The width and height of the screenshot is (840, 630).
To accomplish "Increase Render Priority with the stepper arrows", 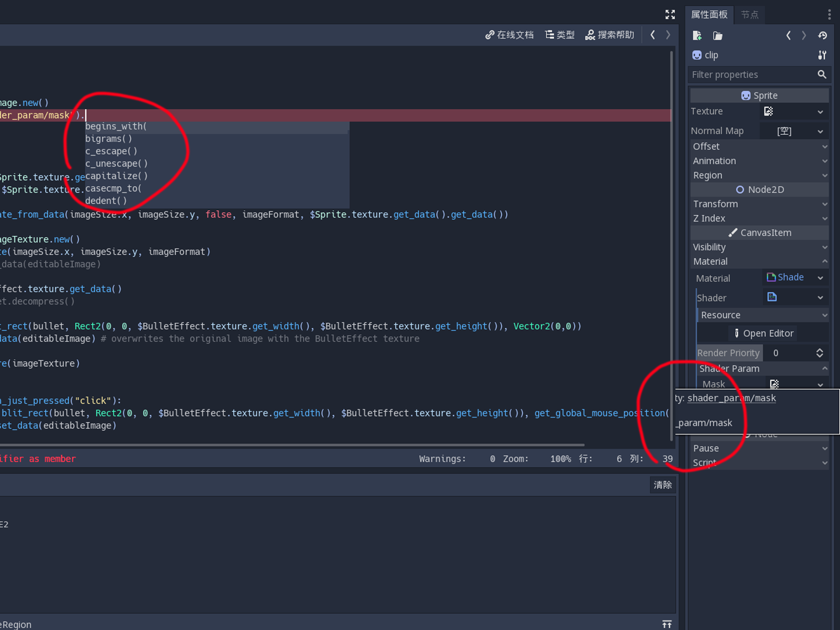I will [x=820, y=353].
